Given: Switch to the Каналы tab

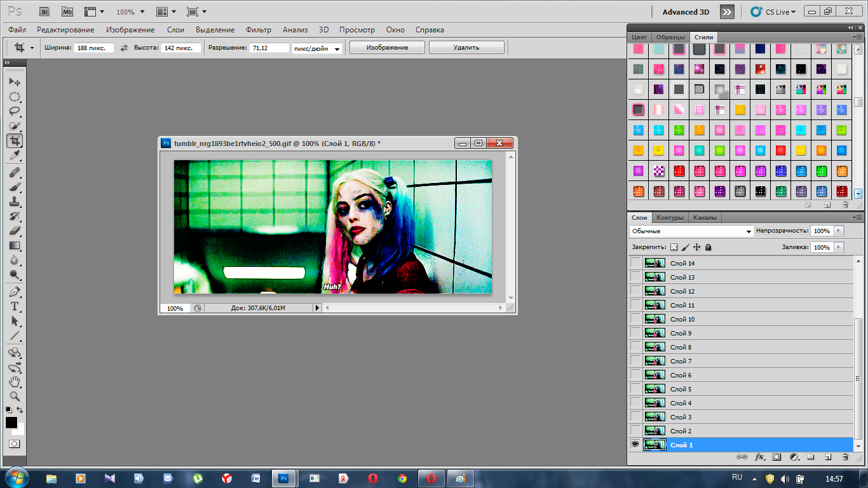Looking at the screenshot, I should point(705,217).
